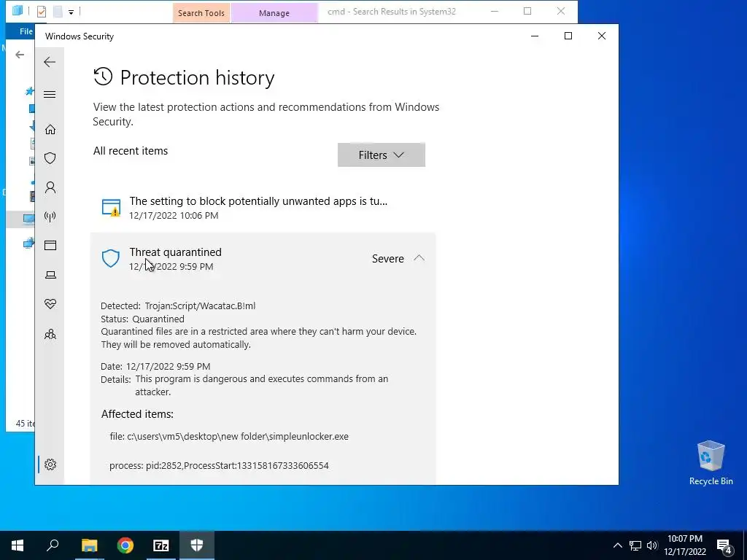
Task: Click Windows Security taskbar button
Action: tap(197, 545)
